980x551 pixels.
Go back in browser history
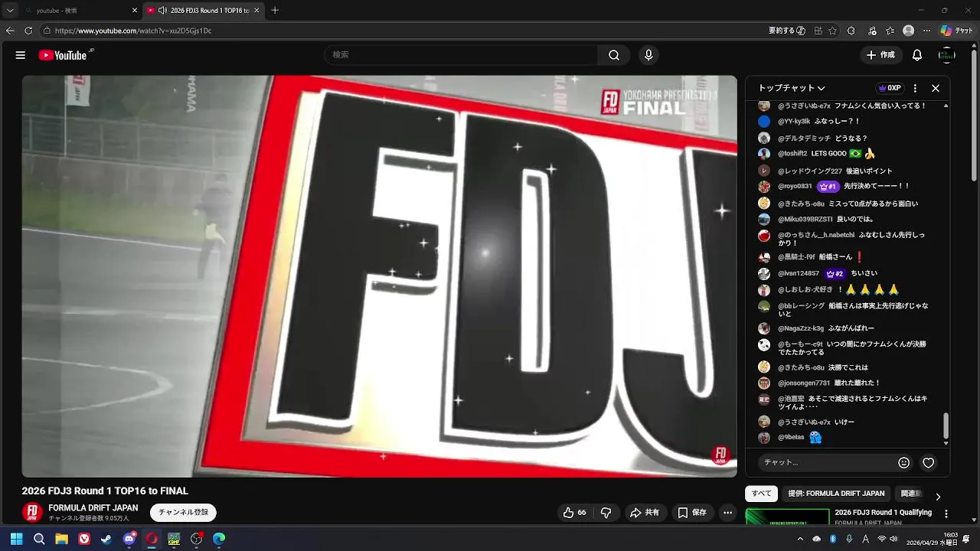pyautogui.click(x=10, y=31)
